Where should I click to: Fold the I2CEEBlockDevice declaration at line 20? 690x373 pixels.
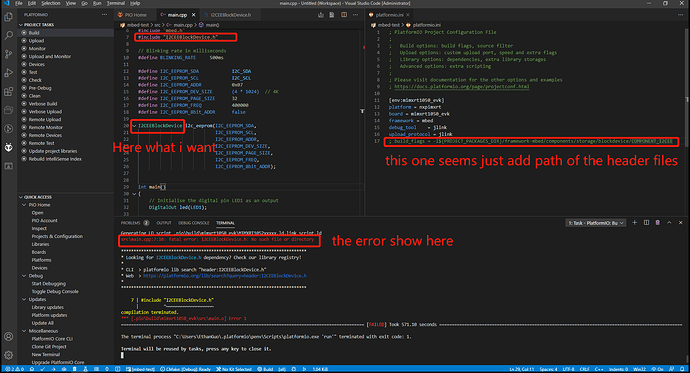tap(134, 126)
